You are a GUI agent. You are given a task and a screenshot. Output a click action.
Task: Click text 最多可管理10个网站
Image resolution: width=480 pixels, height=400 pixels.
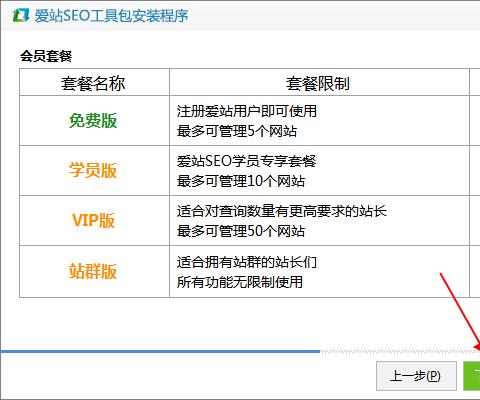click(241, 181)
